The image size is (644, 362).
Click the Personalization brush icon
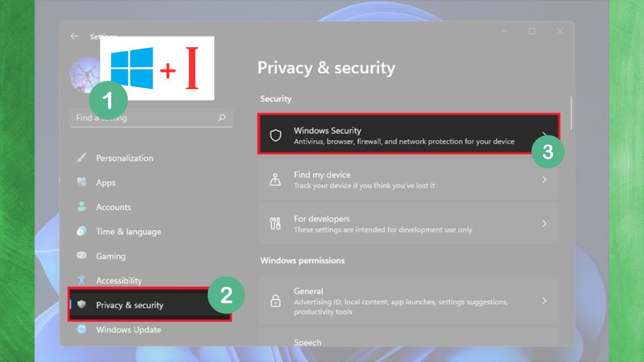click(82, 158)
